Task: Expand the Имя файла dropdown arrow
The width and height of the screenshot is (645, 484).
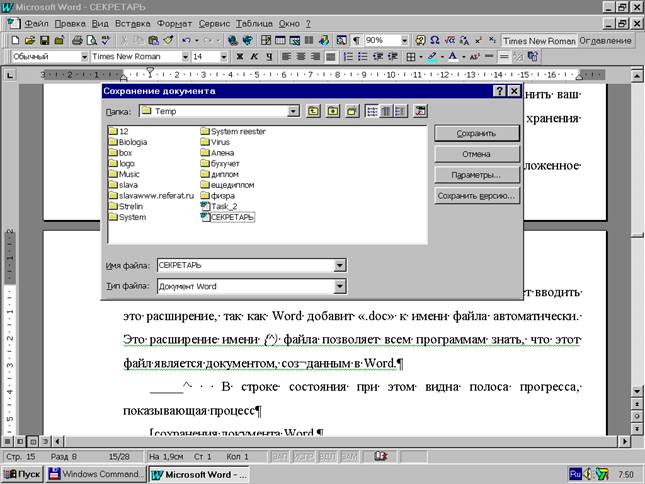Action: pyautogui.click(x=341, y=265)
